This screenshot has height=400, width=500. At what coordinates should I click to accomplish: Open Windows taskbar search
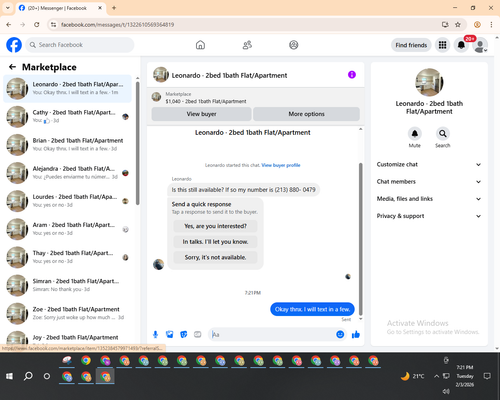28,376
